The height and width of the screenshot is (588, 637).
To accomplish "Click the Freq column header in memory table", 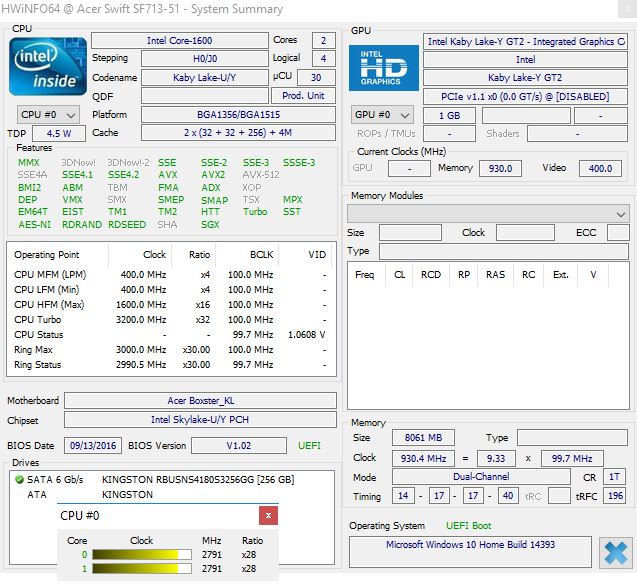I will pyautogui.click(x=364, y=275).
